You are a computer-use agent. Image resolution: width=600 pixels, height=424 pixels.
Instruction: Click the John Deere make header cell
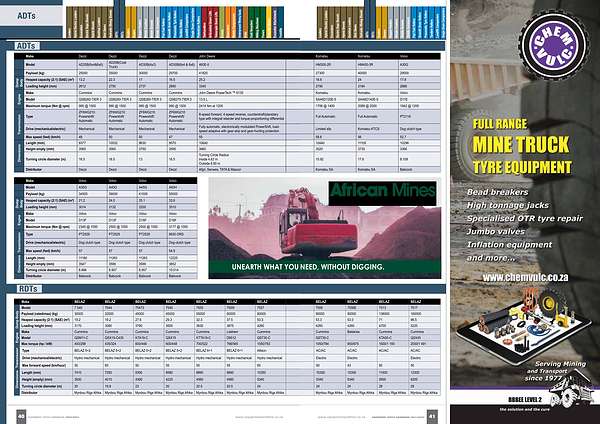pyautogui.click(x=241, y=56)
